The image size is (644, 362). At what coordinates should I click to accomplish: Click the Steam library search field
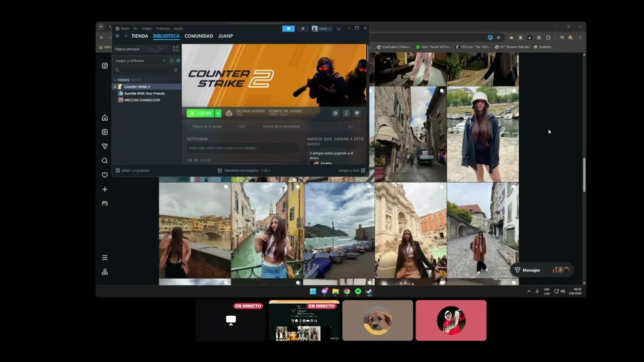pos(143,70)
